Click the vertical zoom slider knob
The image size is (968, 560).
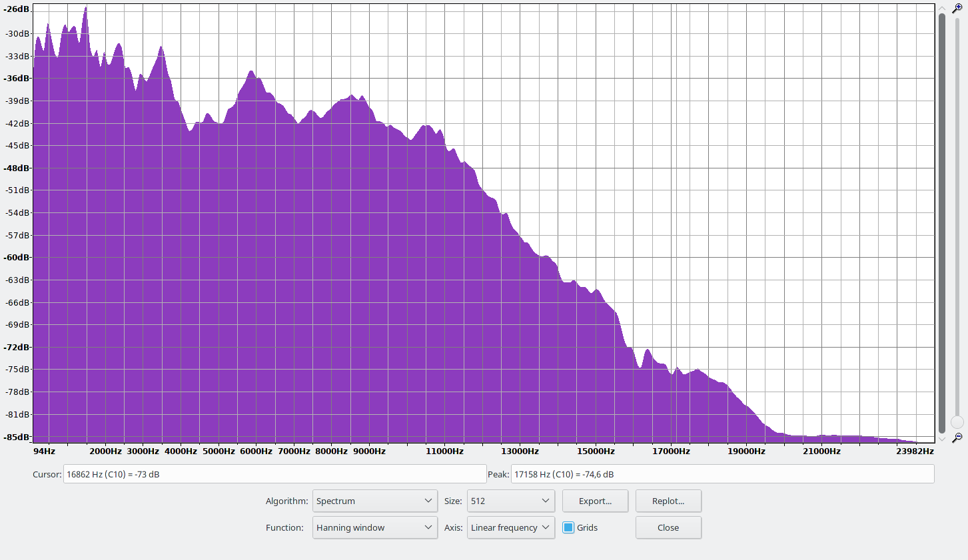click(957, 422)
